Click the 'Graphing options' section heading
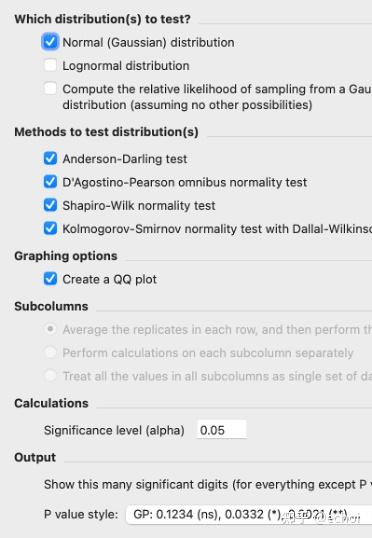The image size is (372, 538). click(66, 256)
